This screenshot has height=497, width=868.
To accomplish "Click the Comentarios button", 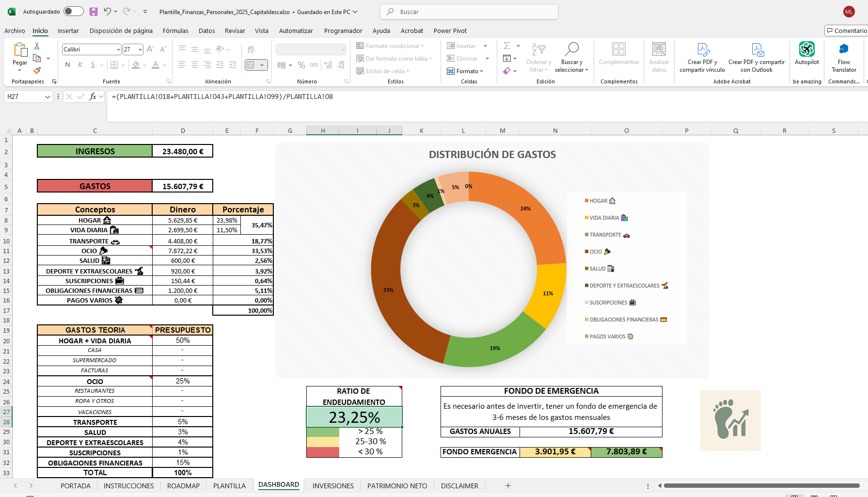I will pos(846,31).
